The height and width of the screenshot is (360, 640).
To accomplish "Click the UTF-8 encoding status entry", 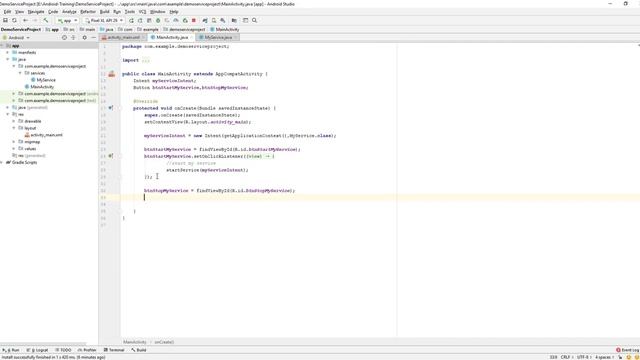I will tap(583, 357).
